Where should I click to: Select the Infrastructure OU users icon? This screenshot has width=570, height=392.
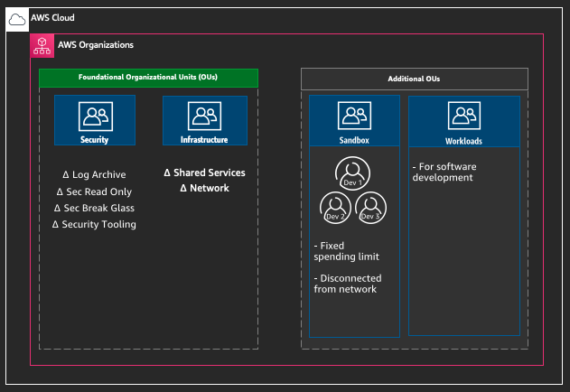[x=204, y=116]
